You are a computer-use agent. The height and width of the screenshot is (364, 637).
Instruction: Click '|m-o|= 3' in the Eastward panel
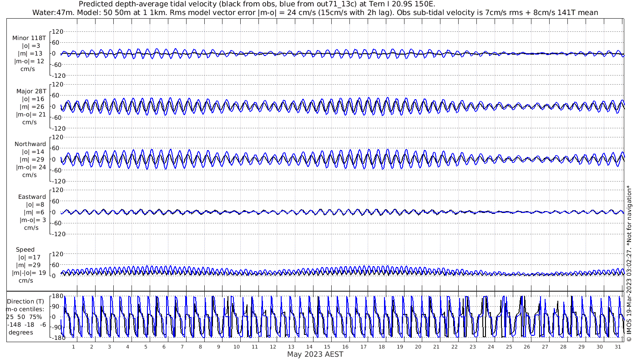click(x=32, y=220)
